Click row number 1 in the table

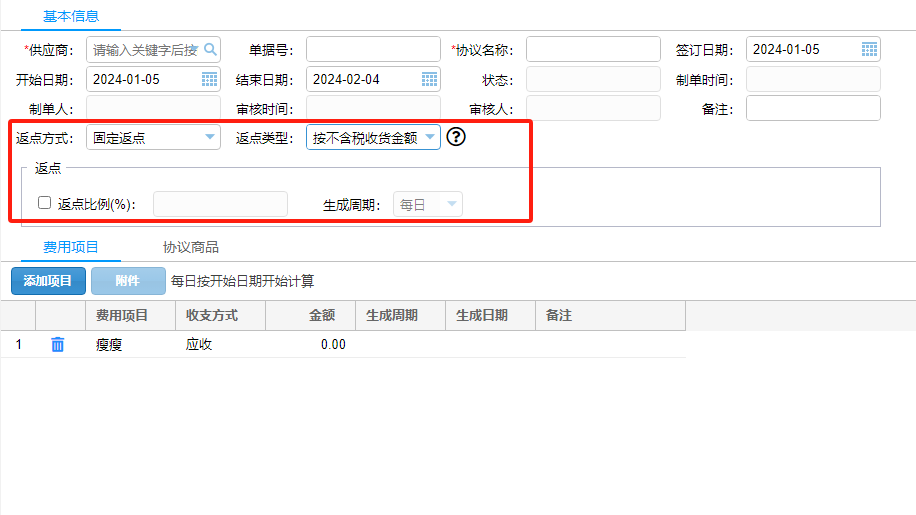click(x=19, y=345)
